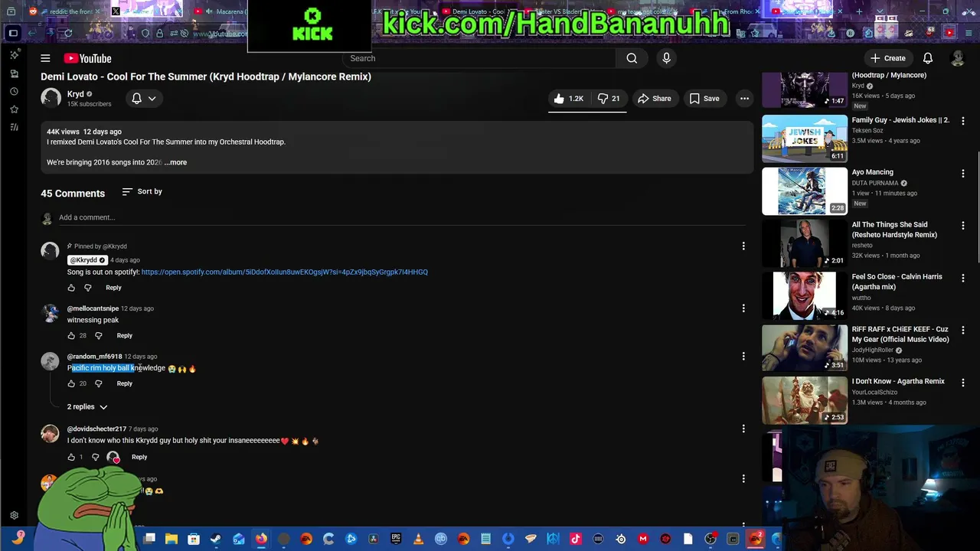Open the Create menu button
The width and height of the screenshot is (980, 551).
(887, 58)
